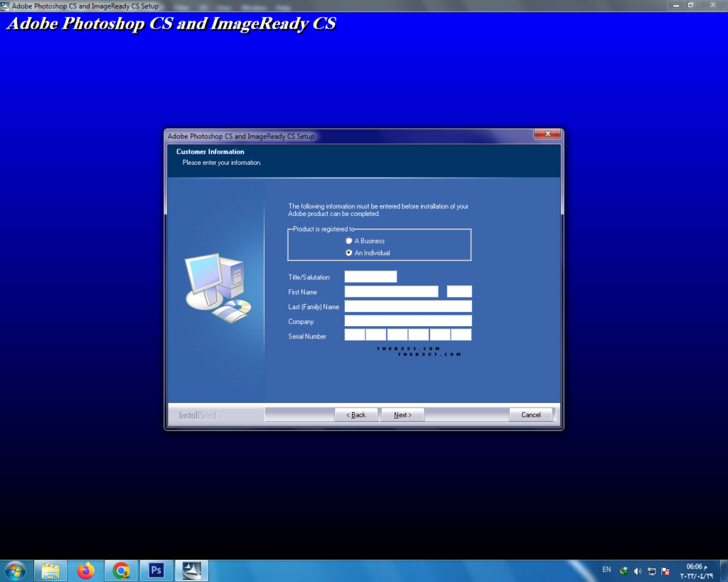Click the sixth Serial Number box
728x582 pixels.
point(461,335)
